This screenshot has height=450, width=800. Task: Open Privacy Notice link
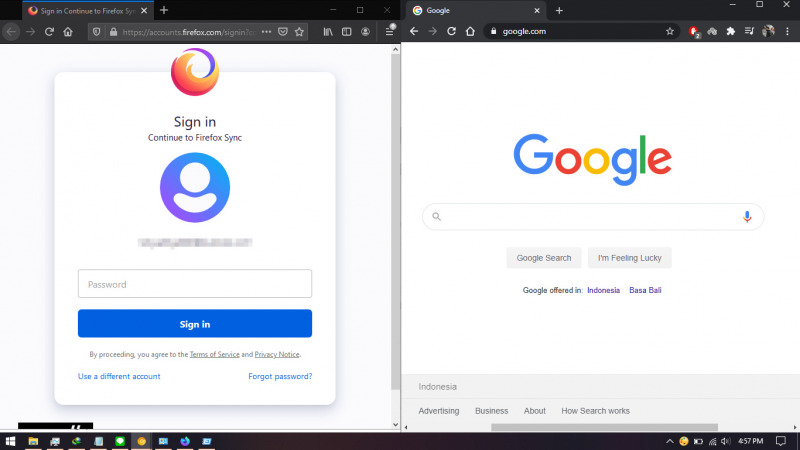click(277, 354)
